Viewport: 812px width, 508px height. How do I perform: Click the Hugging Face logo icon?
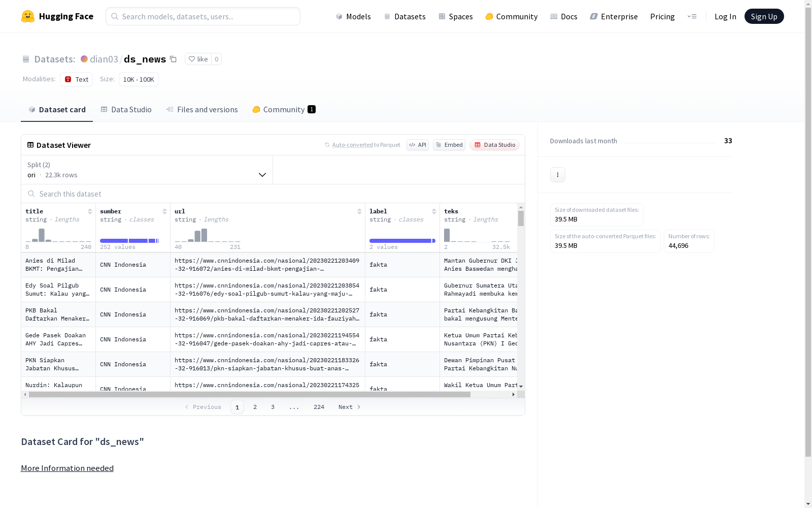point(28,16)
